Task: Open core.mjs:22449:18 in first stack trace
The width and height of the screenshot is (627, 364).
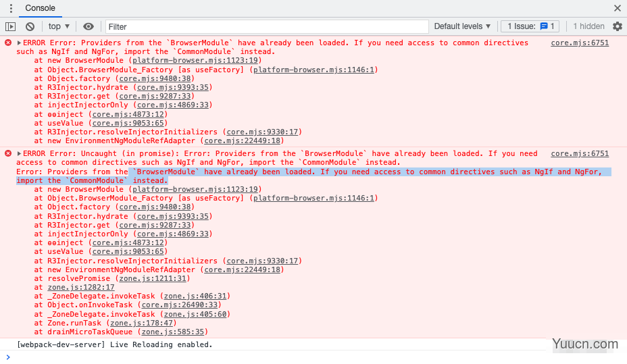Action: [x=243, y=140]
